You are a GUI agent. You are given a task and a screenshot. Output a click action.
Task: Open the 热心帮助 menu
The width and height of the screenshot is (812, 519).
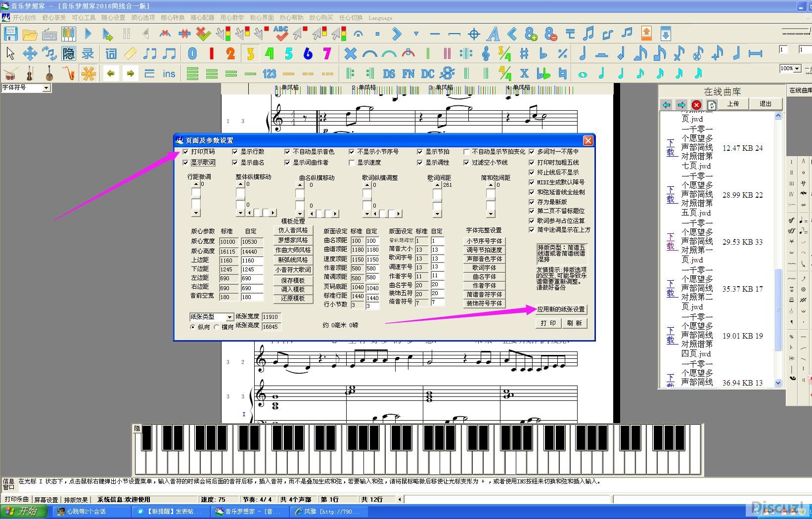coord(291,18)
